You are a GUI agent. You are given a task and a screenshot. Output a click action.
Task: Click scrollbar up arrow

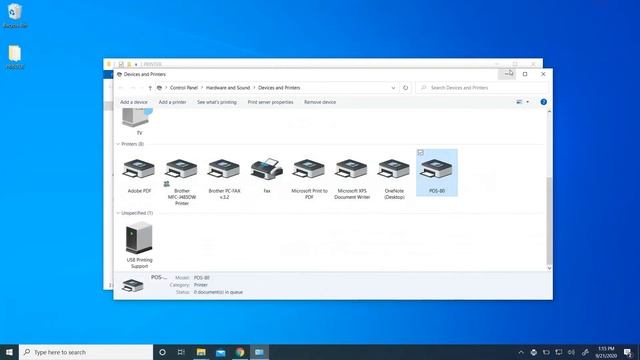tap(549, 111)
